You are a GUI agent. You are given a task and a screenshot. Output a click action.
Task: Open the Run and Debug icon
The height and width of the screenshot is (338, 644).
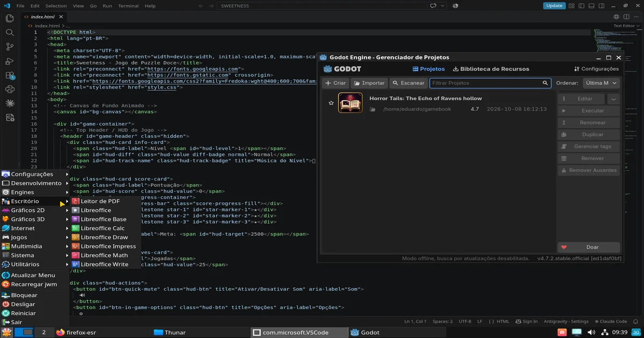coord(9,61)
